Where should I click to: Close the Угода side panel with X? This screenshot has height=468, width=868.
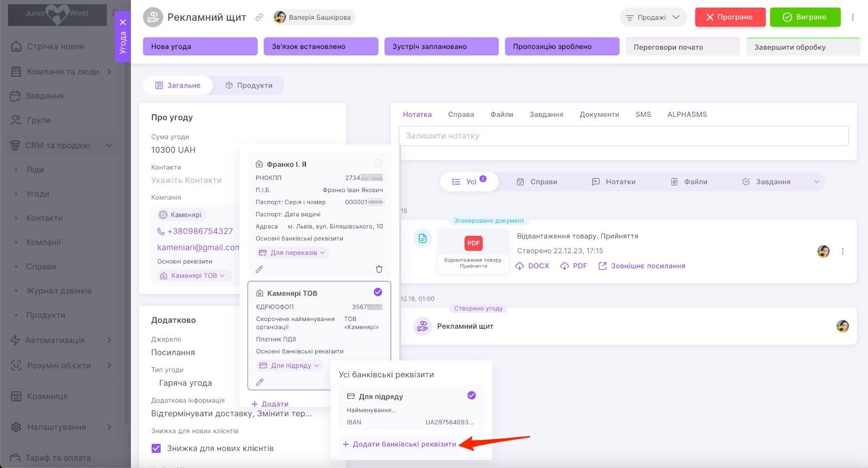coord(123,22)
